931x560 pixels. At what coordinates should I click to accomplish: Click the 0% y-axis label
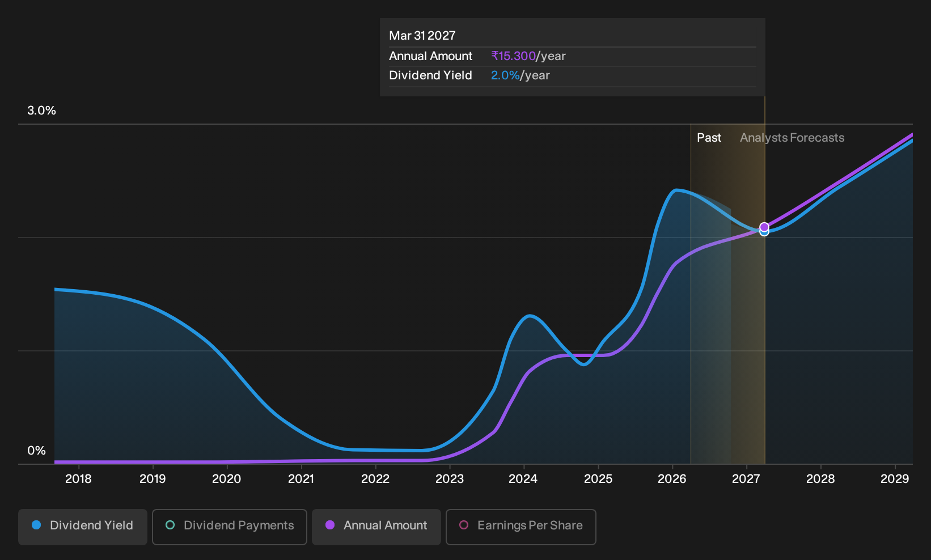[x=36, y=451]
